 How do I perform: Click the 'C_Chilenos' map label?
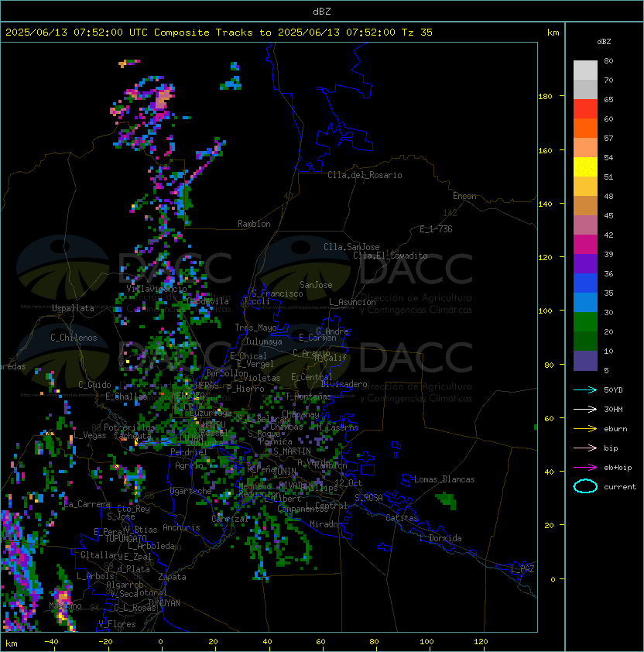(x=74, y=338)
